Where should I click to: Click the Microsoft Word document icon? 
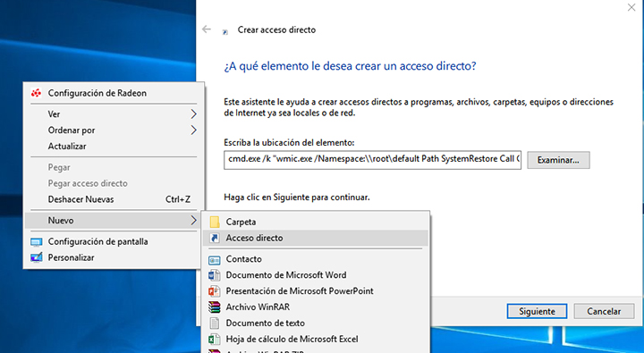pos(215,275)
